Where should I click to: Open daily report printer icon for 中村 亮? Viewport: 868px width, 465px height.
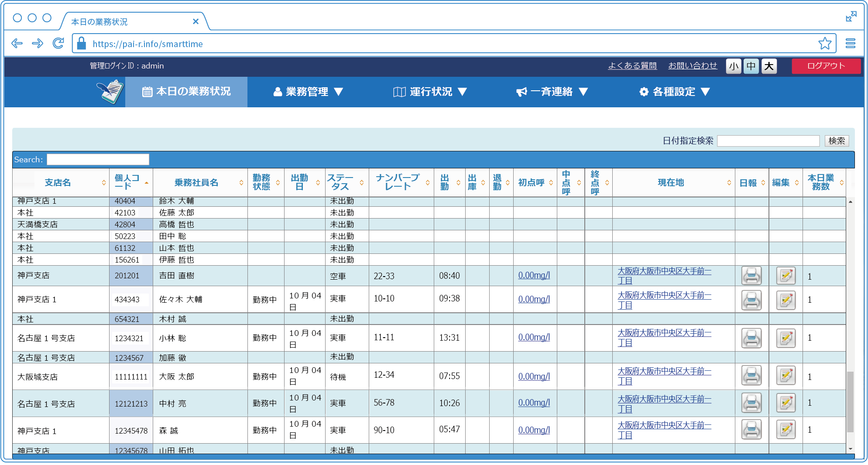[x=751, y=403]
